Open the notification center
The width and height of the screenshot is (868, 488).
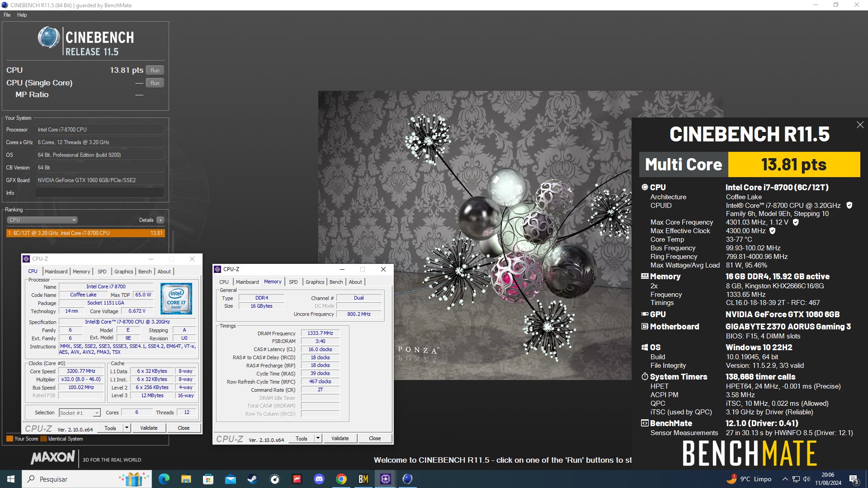click(854, 479)
